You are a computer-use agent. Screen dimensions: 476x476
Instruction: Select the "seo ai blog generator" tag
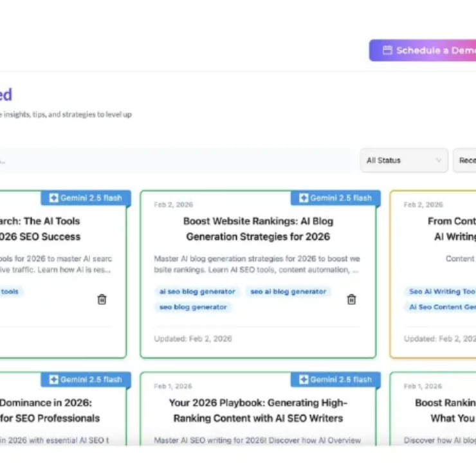(x=288, y=291)
